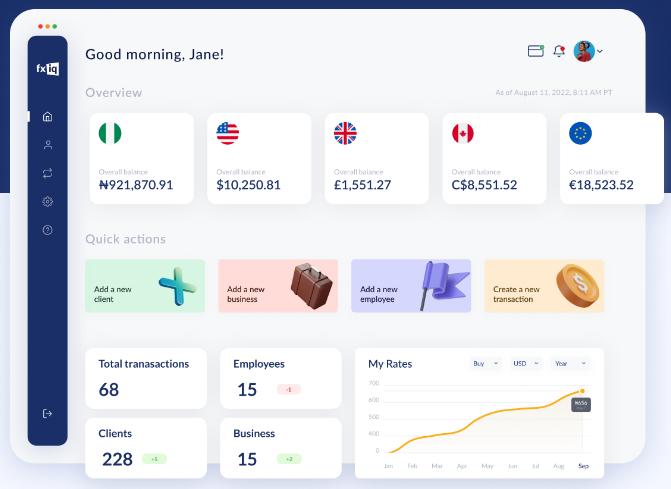
Task: Select the €18,523.52 balance value
Action: [x=601, y=185]
